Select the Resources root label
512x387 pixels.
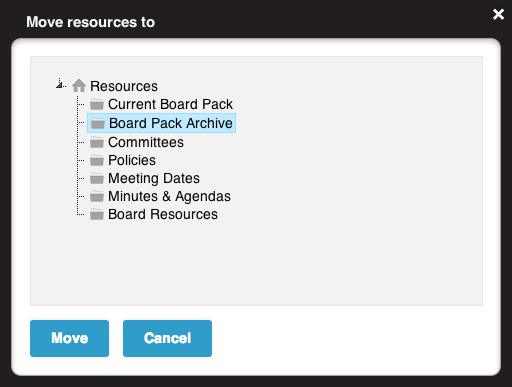124,86
